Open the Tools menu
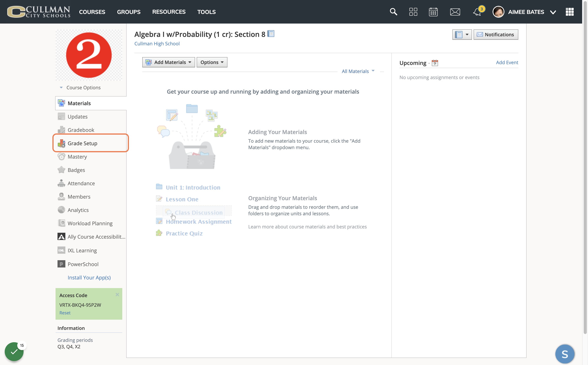 pos(206,12)
